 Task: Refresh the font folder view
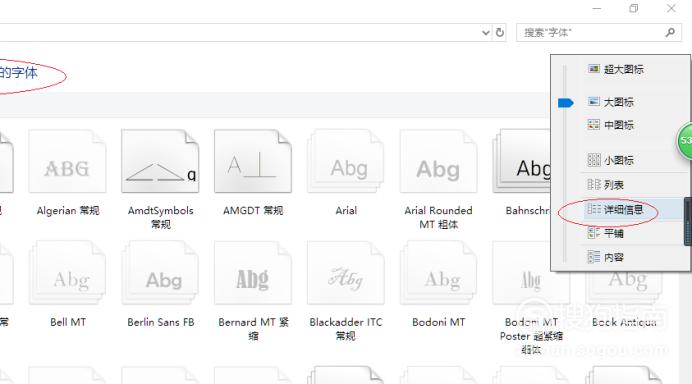coord(500,32)
